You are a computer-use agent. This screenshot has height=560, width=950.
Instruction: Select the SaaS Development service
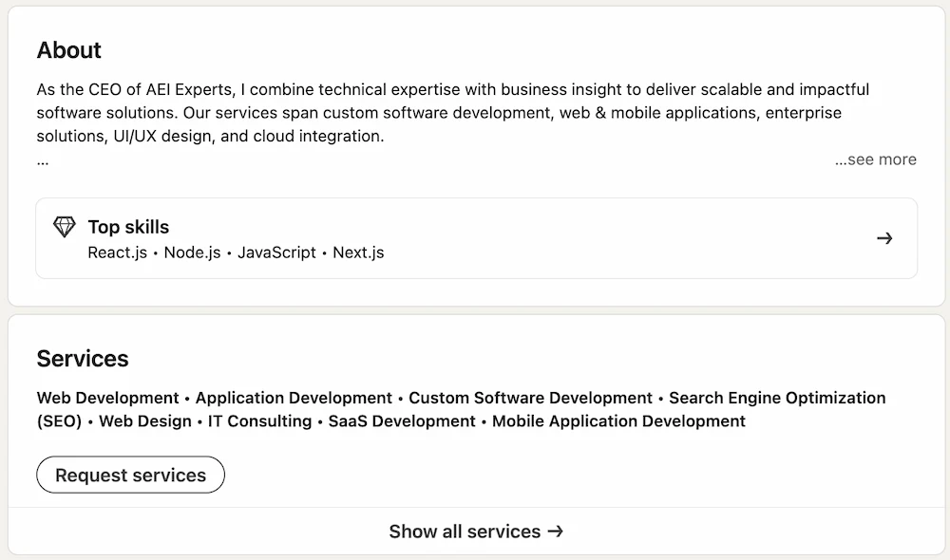click(x=401, y=421)
